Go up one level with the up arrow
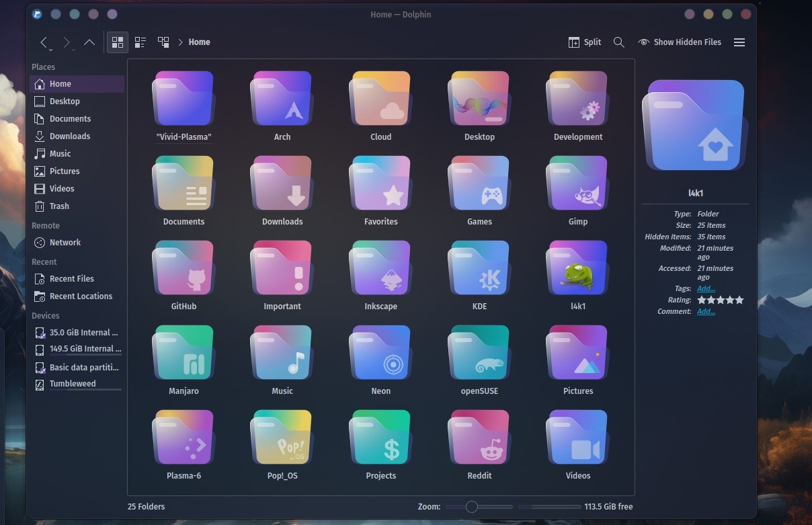The width and height of the screenshot is (812, 525). tap(89, 42)
